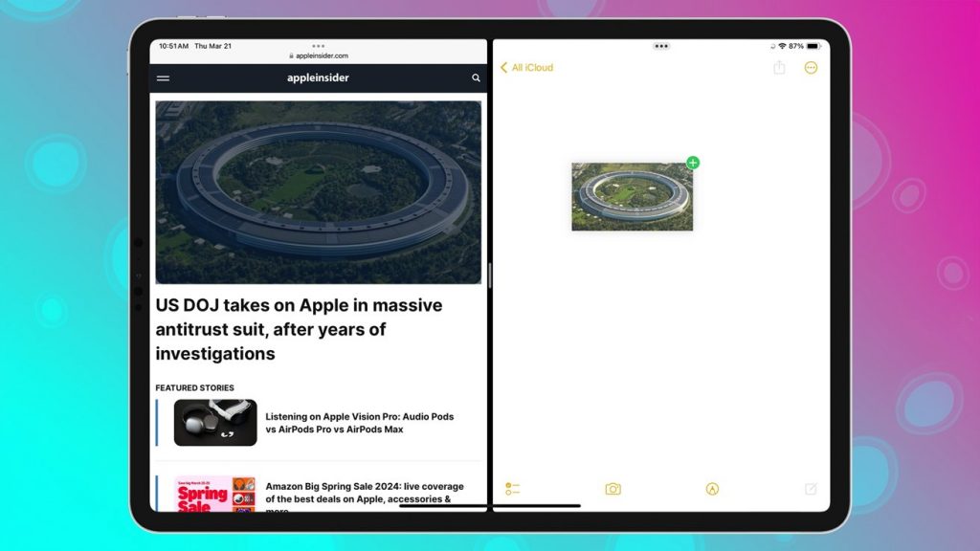Open the Apple Vision Pro audio comparison
The image size is (980, 551).
359,423
